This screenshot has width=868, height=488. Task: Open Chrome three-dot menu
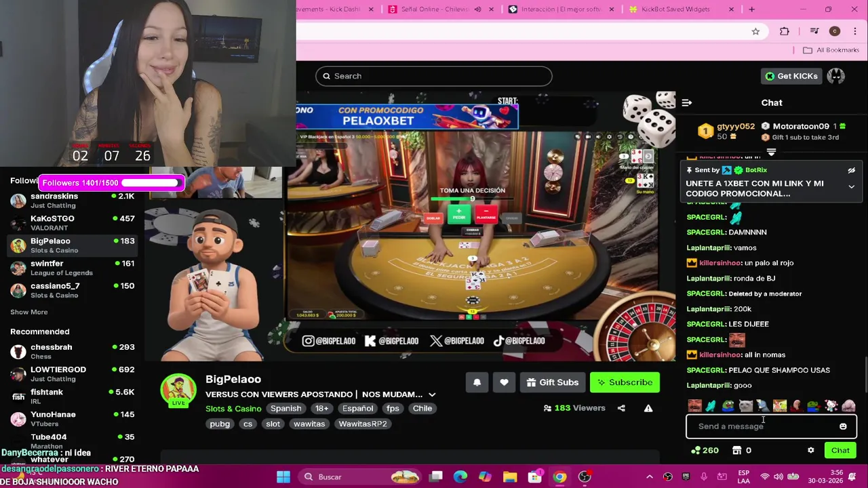point(855,31)
